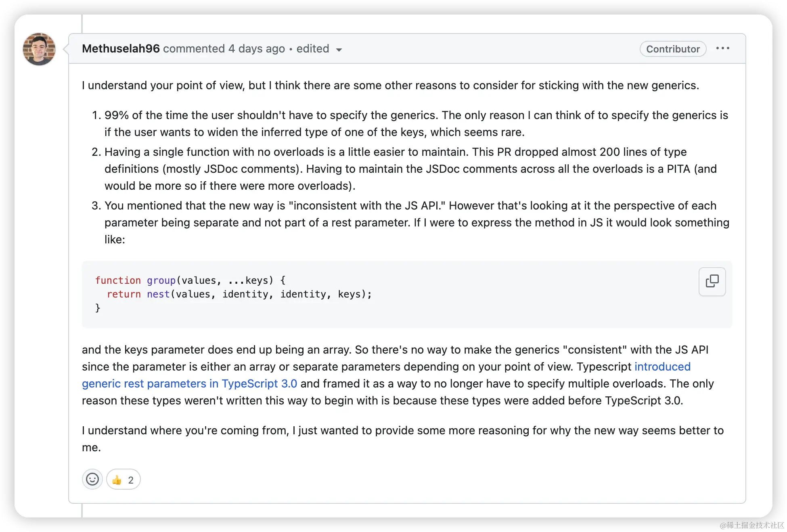Click the "nest" call in the code block
This screenshot has width=787, height=532.
point(158,294)
